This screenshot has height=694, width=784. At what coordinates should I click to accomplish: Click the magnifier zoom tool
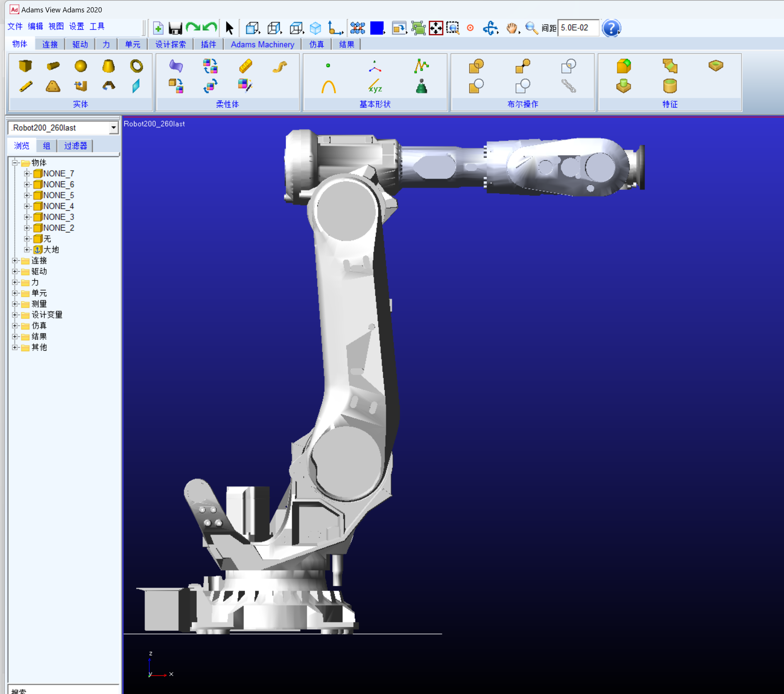tap(531, 28)
